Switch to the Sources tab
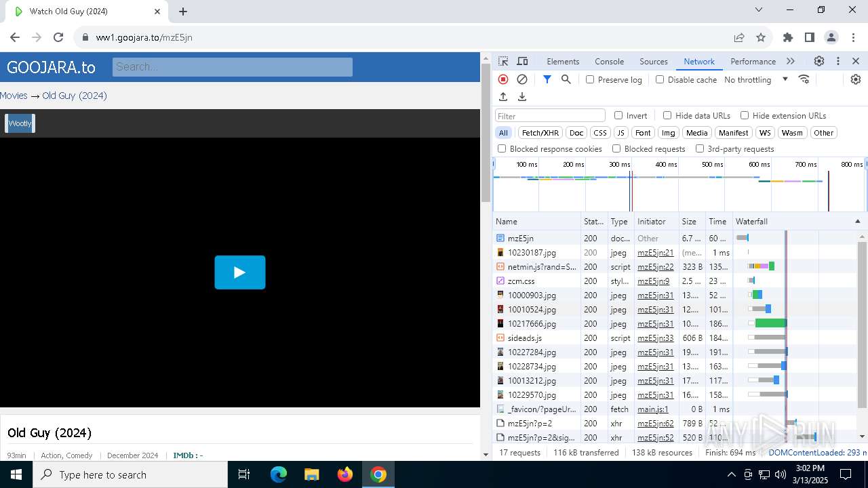The width and height of the screenshot is (868, 488). click(654, 61)
